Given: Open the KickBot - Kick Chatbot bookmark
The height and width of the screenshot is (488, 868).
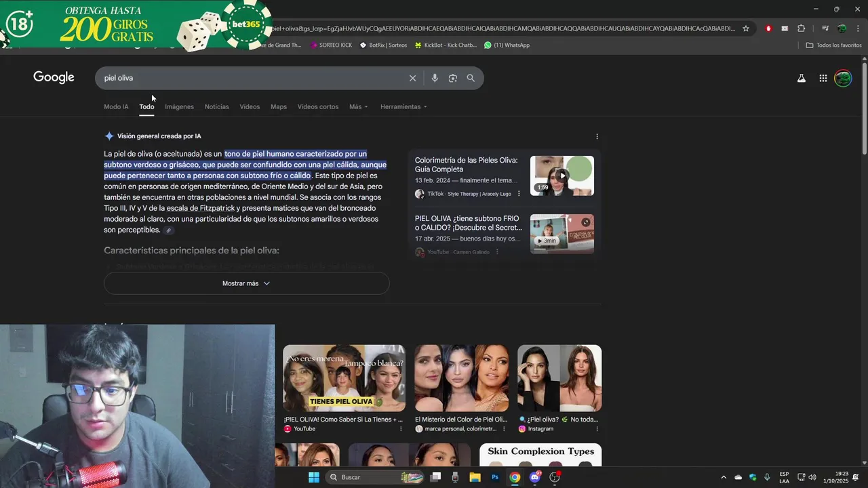Looking at the screenshot, I should [x=446, y=45].
